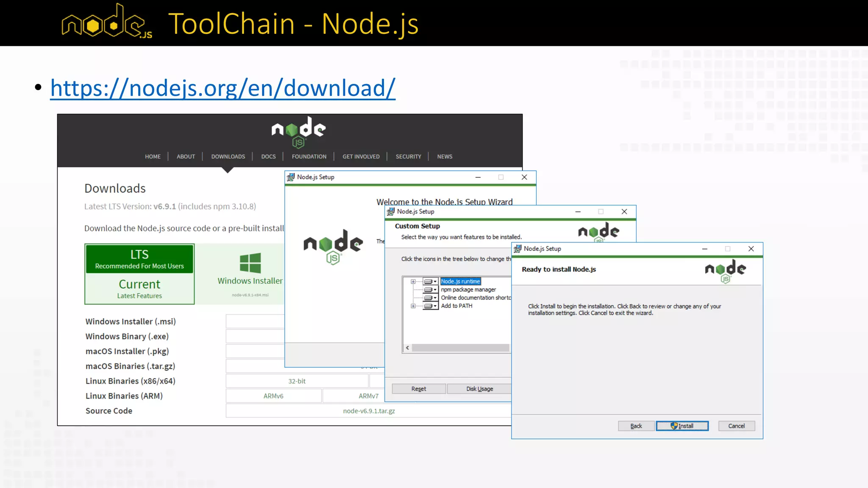Open the Online documentation shortcuts feature dropdown
This screenshot has height=488, width=868.
[x=430, y=298]
